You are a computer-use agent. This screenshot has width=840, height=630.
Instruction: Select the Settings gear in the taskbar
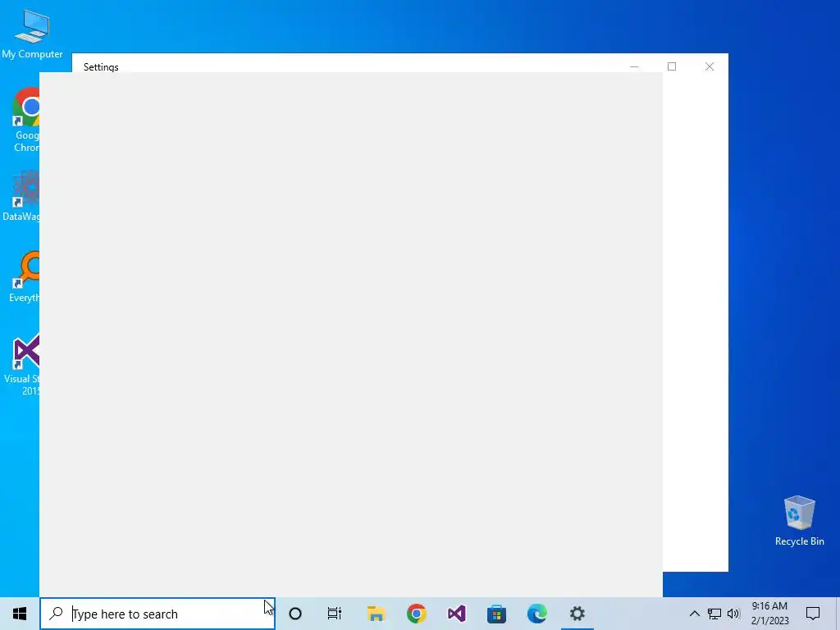577,614
